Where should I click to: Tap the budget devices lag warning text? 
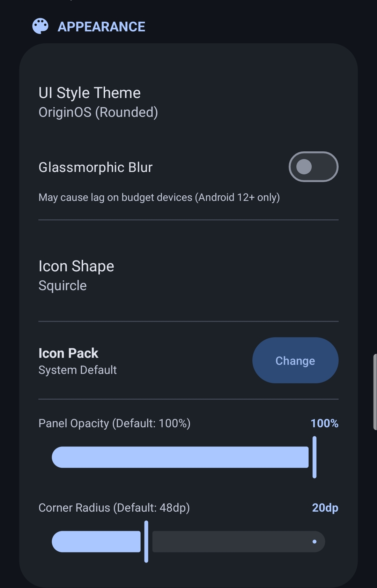tap(159, 197)
